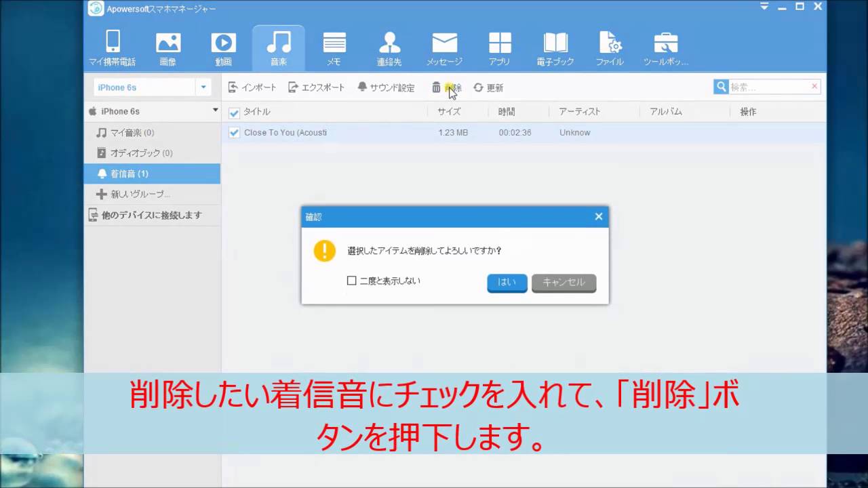The width and height of the screenshot is (868, 488).
Task: Click キャンセル to cancel deletion
Action: coord(564,283)
